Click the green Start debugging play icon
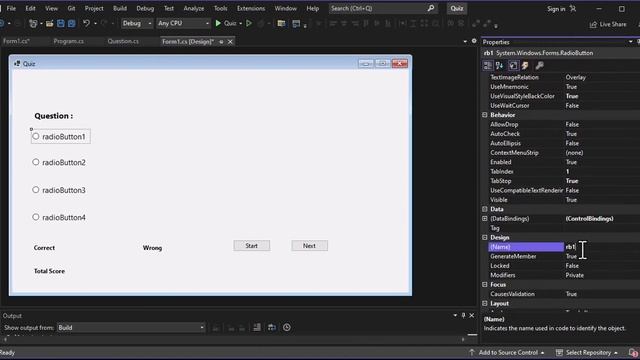Screen dimensions: 640x360 218,23
